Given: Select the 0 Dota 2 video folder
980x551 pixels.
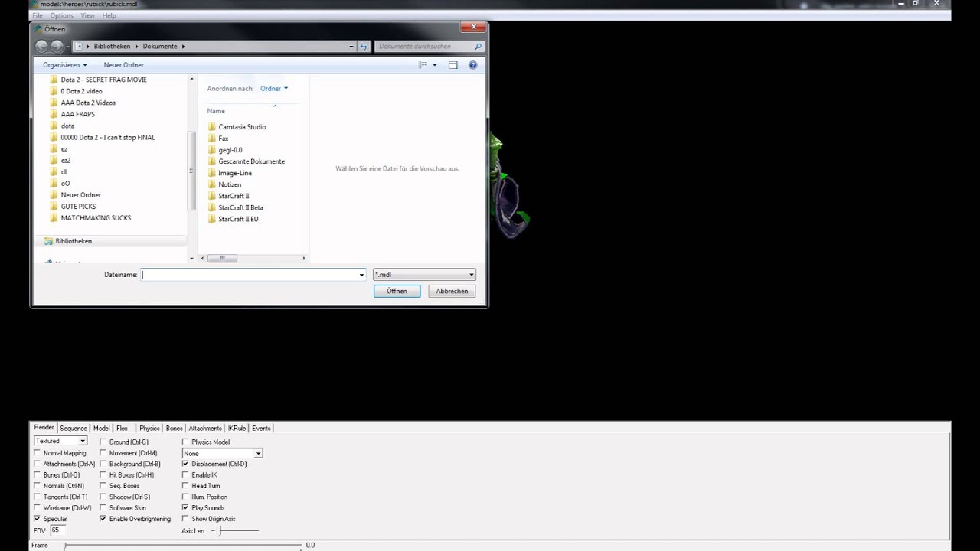Looking at the screenshot, I should pos(81,91).
